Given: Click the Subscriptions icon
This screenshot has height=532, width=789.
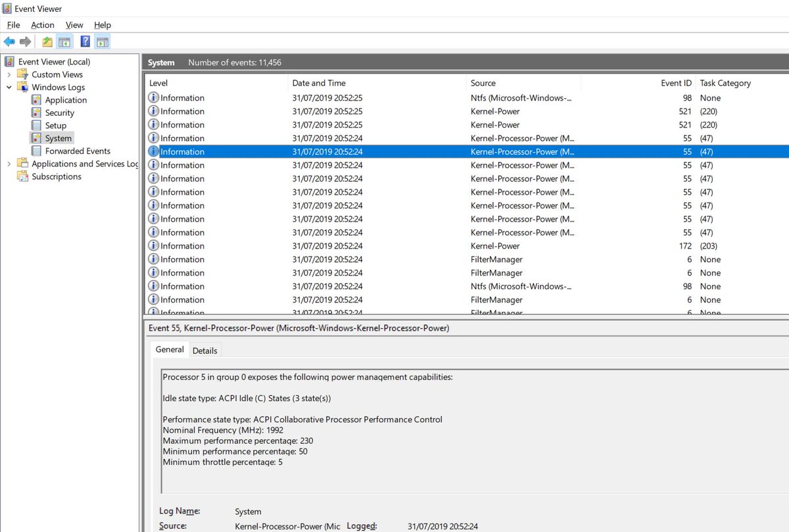Looking at the screenshot, I should coord(23,176).
